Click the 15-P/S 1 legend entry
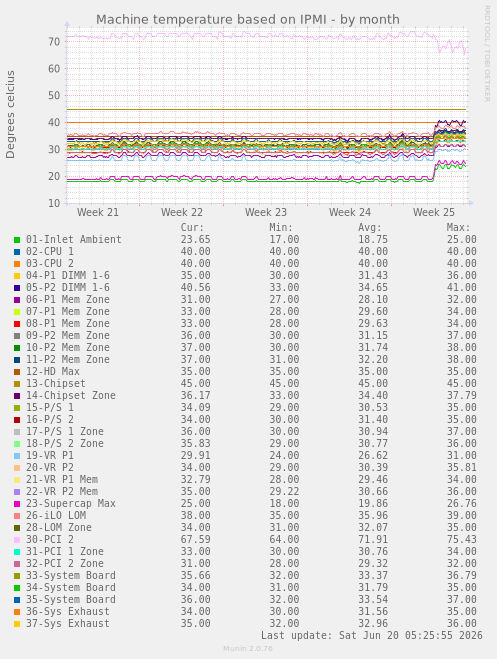 [50, 407]
